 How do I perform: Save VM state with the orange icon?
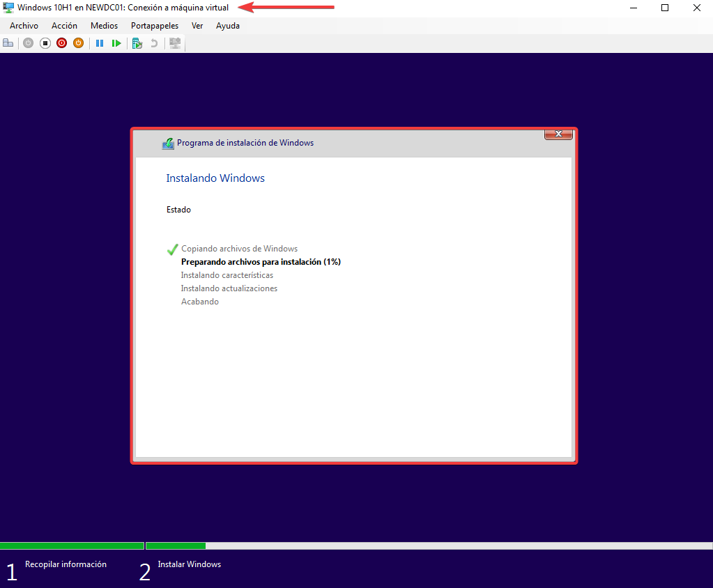[x=79, y=43]
